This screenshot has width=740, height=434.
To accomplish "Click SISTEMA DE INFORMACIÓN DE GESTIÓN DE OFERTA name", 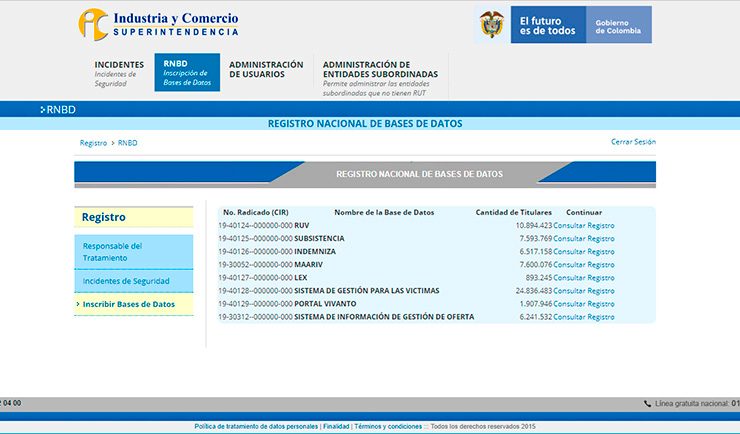I will tap(384, 317).
